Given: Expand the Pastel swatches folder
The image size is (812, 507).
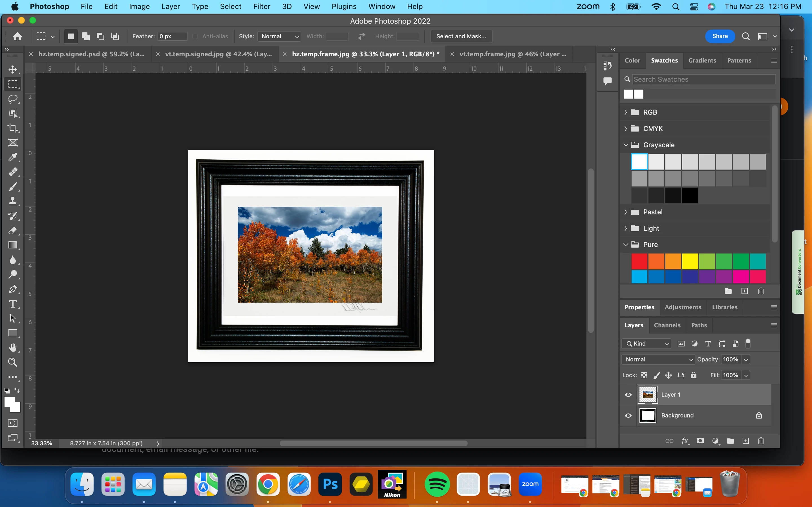Looking at the screenshot, I should click(625, 212).
